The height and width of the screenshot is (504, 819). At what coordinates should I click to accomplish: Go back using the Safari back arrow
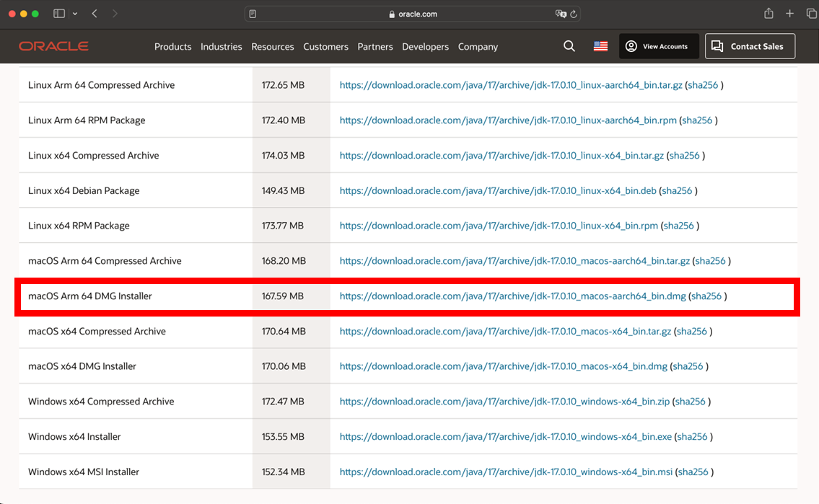95,14
